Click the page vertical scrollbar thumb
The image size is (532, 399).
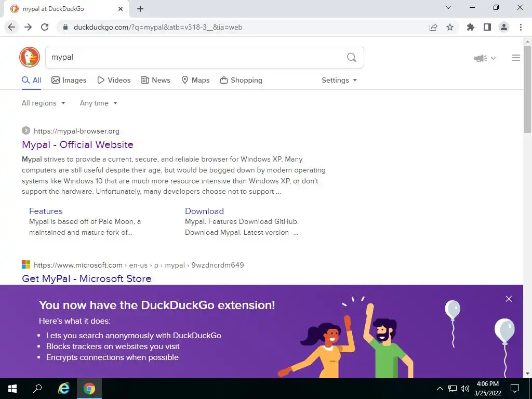pyautogui.click(x=528, y=89)
